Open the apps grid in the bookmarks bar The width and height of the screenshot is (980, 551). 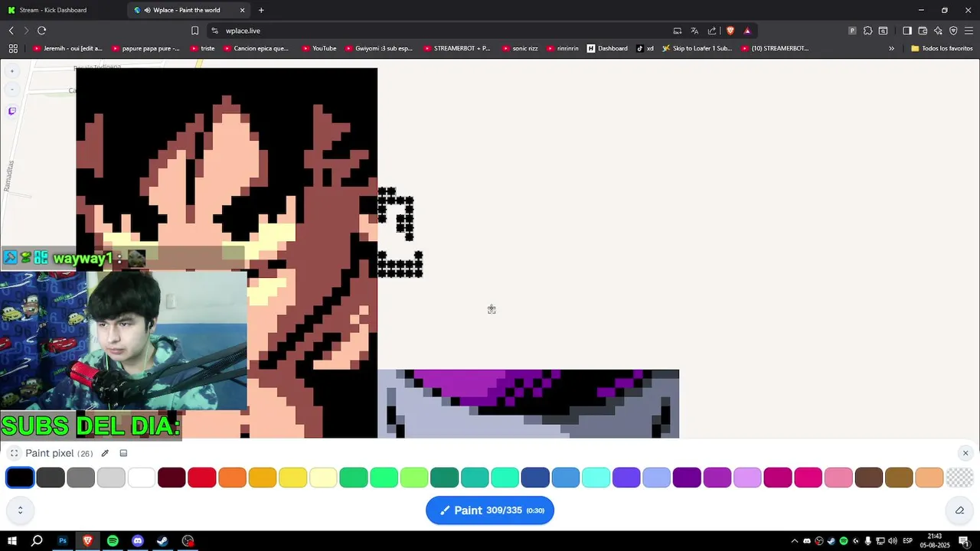13,48
